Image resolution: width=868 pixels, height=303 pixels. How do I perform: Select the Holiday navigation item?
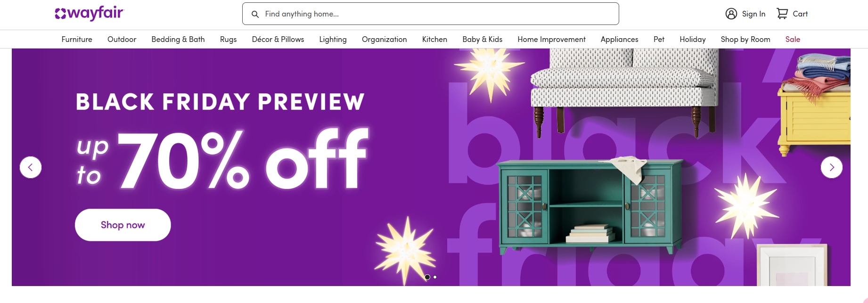coord(692,39)
